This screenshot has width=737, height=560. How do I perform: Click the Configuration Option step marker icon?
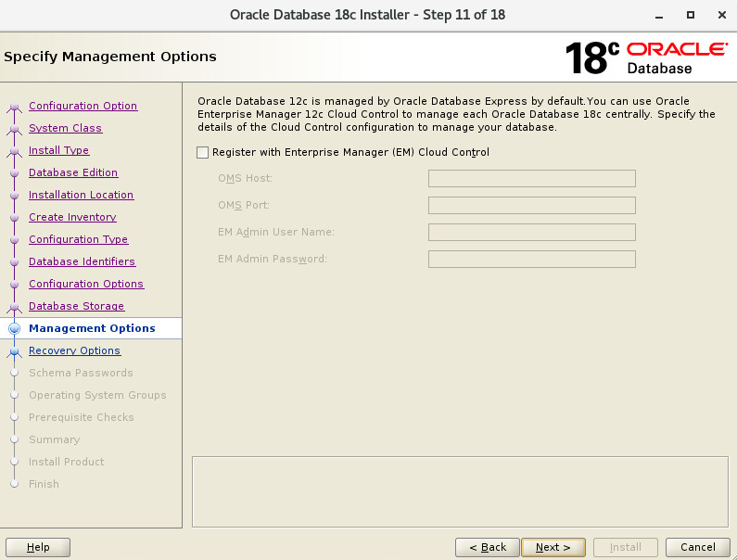(15, 107)
